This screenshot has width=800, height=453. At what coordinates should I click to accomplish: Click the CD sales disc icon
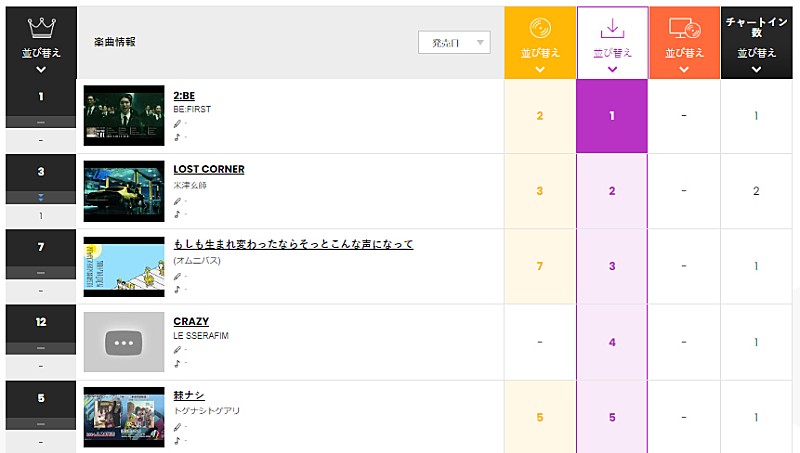(540, 27)
